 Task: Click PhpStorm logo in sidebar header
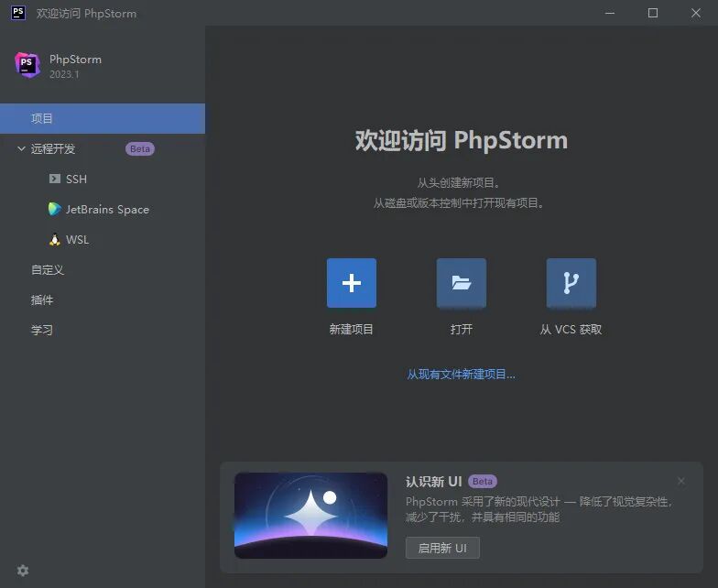coord(27,64)
